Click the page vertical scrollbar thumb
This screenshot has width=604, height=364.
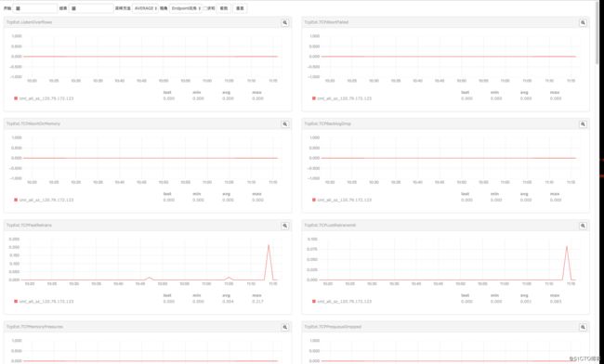point(597,32)
